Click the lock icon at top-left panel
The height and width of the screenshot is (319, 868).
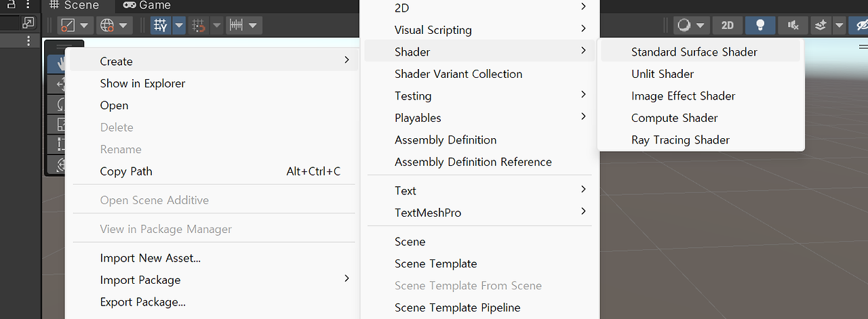coord(12,5)
